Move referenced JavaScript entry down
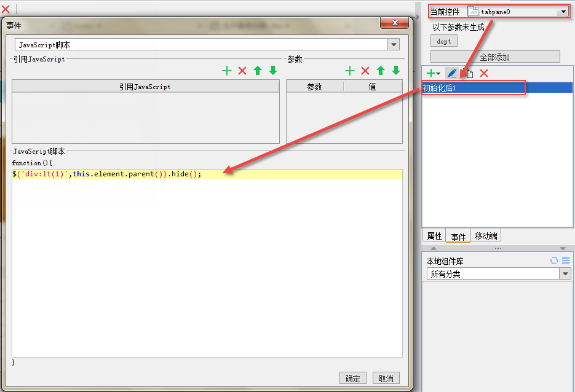 pos(273,70)
